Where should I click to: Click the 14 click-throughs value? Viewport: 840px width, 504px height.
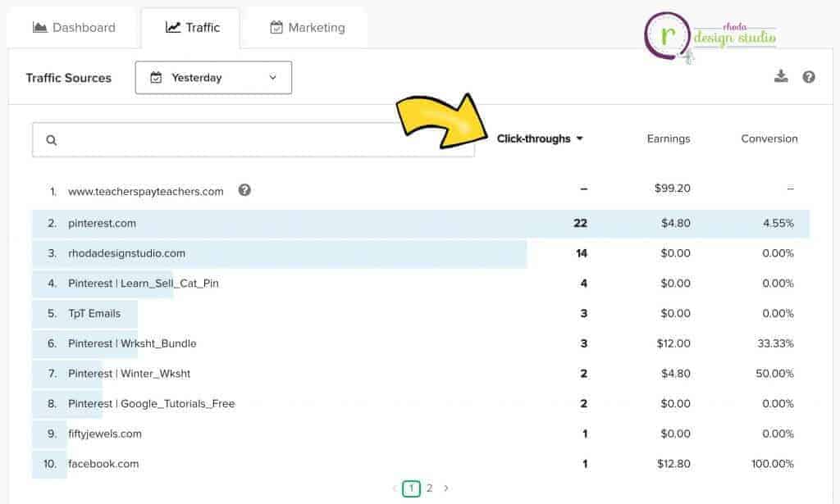pyautogui.click(x=582, y=253)
